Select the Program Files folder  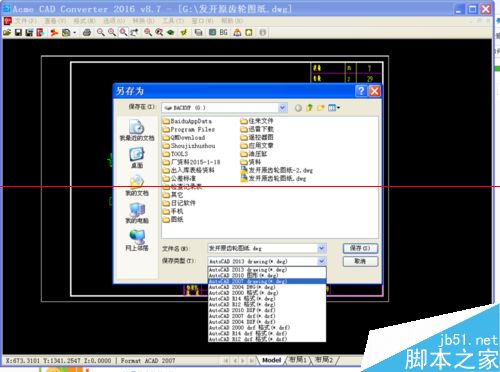189,129
